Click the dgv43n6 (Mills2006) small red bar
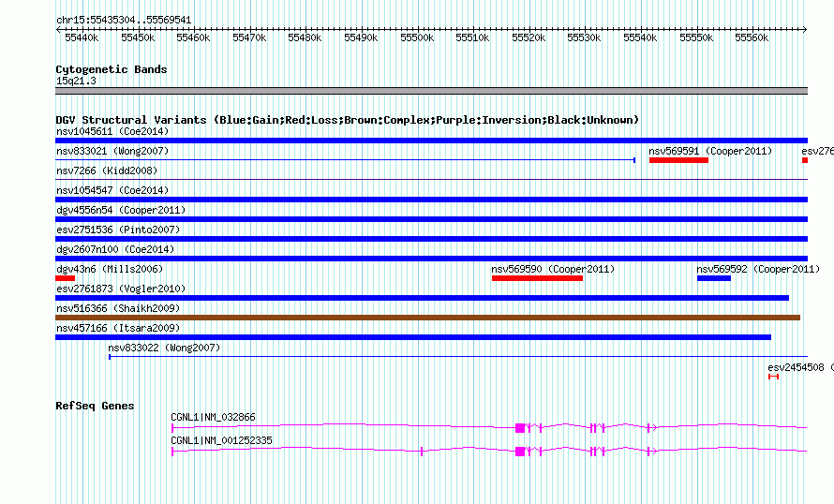Screen dimensions: 834x504 pyautogui.click(x=65, y=278)
